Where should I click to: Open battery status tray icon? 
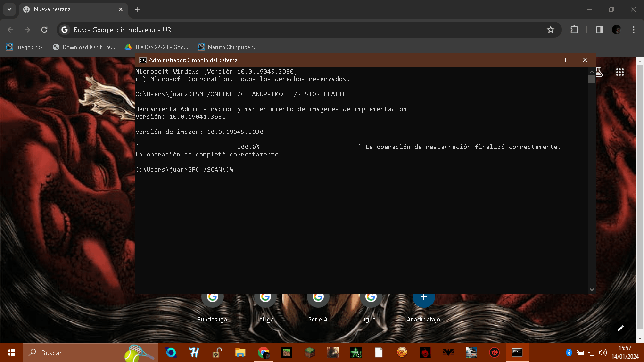point(580,353)
